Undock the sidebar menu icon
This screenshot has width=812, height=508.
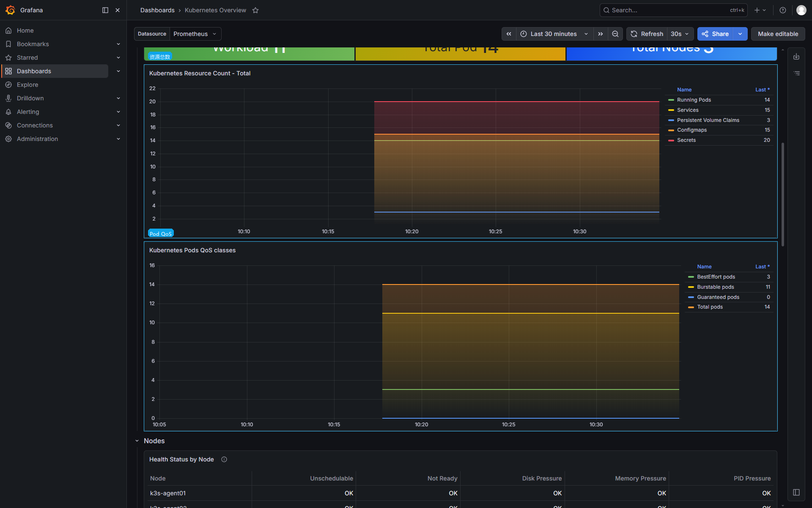coord(105,10)
